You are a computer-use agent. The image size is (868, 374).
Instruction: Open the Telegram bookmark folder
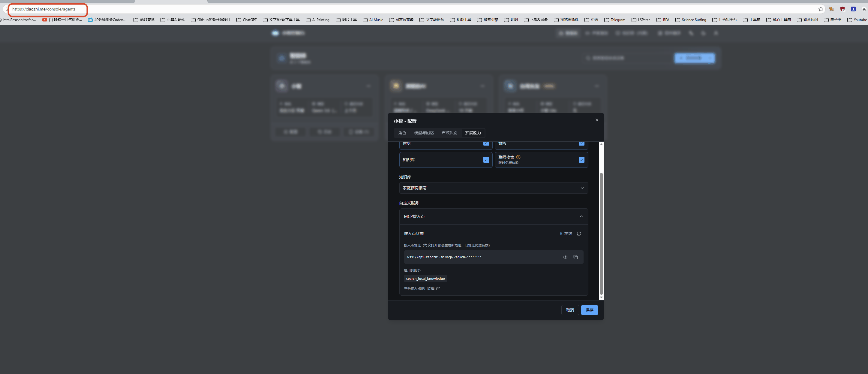point(614,20)
